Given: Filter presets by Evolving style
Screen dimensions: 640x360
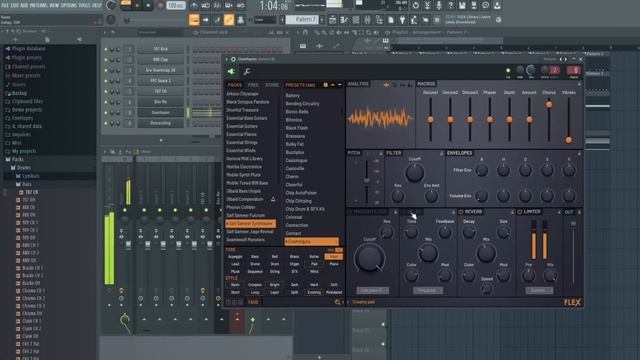Looking at the screenshot, I should (314, 292).
